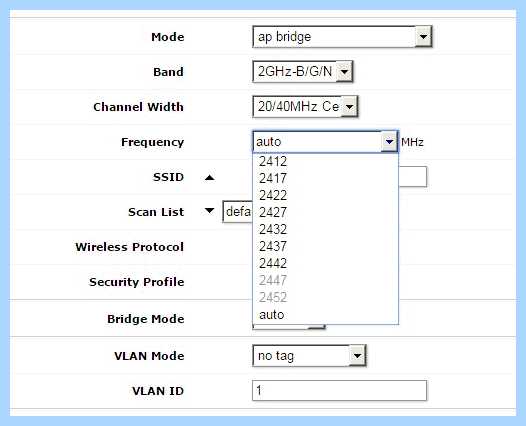Viewport: 526px width, 426px height.
Task: Click the MHz unit text
Action: [x=412, y=142]
